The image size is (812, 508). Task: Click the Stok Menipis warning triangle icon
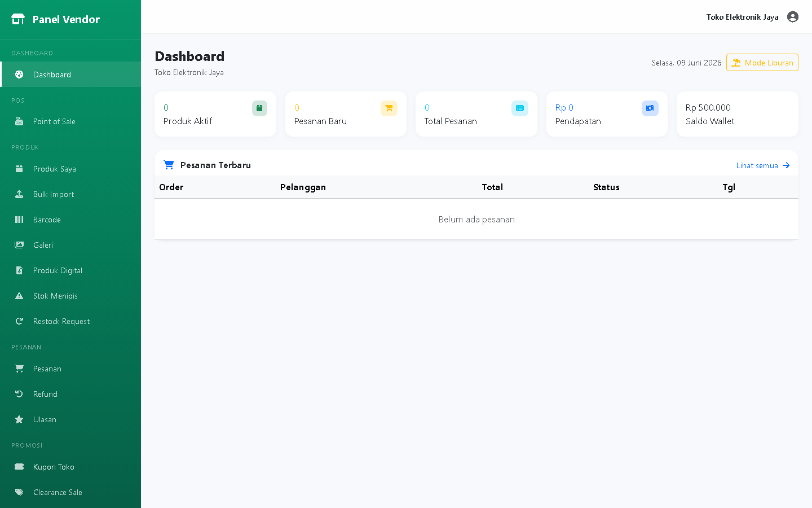click(19, 296)
